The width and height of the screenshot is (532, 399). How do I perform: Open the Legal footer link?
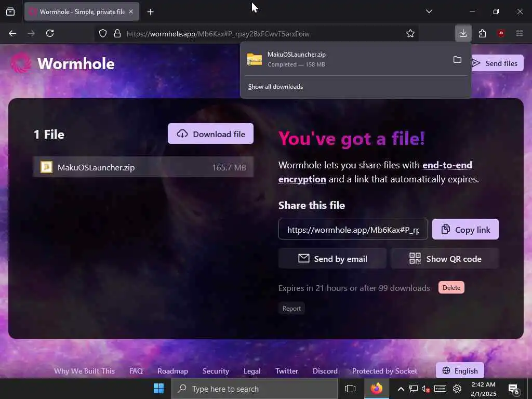[252, 371]
